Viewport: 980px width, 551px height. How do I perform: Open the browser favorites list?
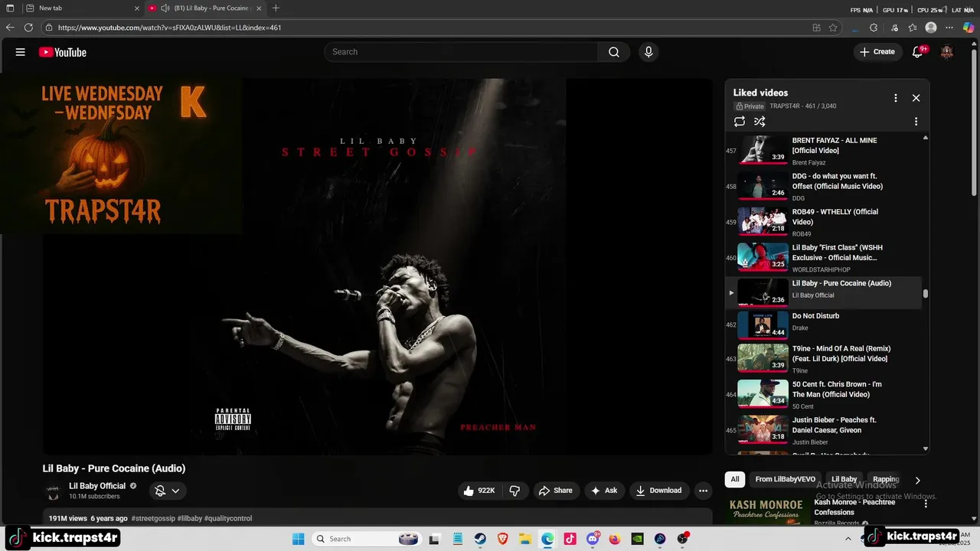click(x=913, y=28)
